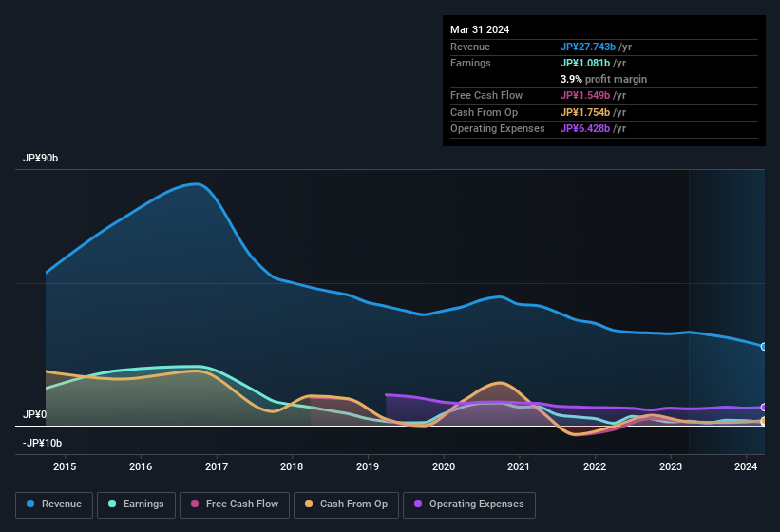Viewport: 780px width, 532px height.
Task: Click the JP¥1.549b free cash flow value
Action: pyautogui.click(x=585, y=95)
